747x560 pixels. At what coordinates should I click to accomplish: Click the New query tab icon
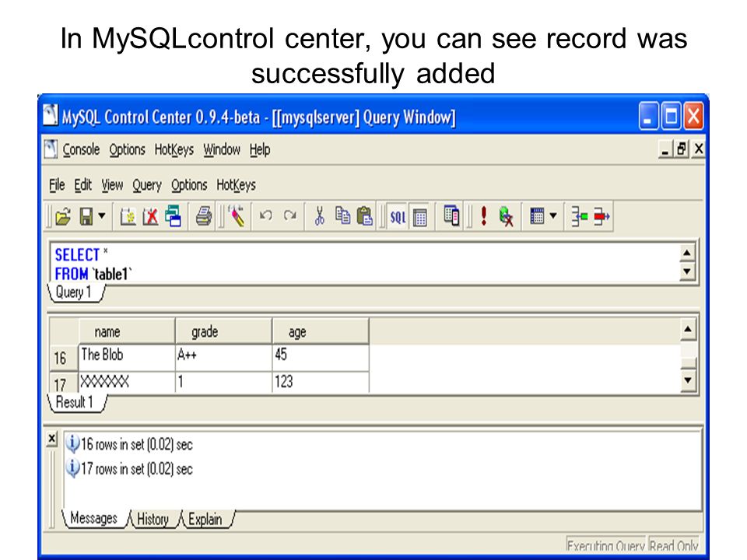click(128, 217)
